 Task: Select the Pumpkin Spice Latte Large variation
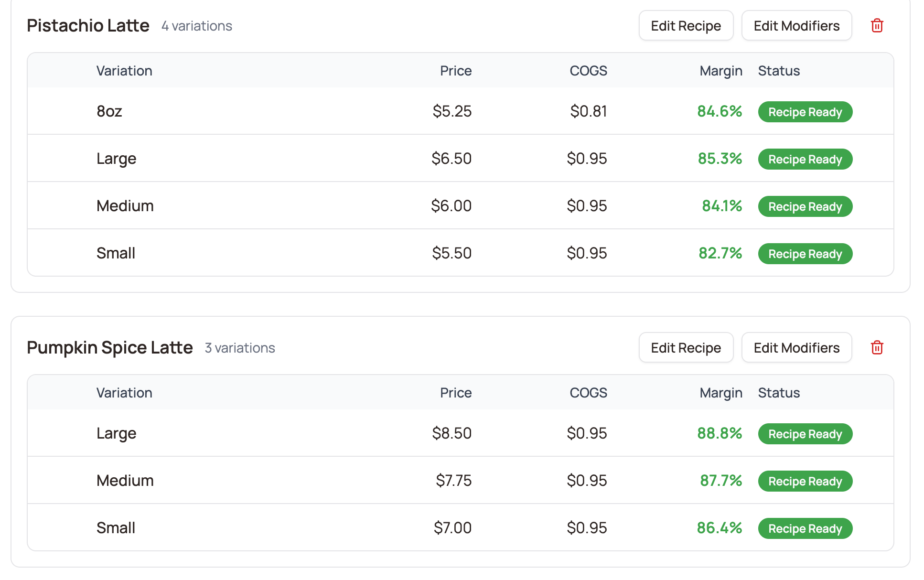click(x=116, y=433)
